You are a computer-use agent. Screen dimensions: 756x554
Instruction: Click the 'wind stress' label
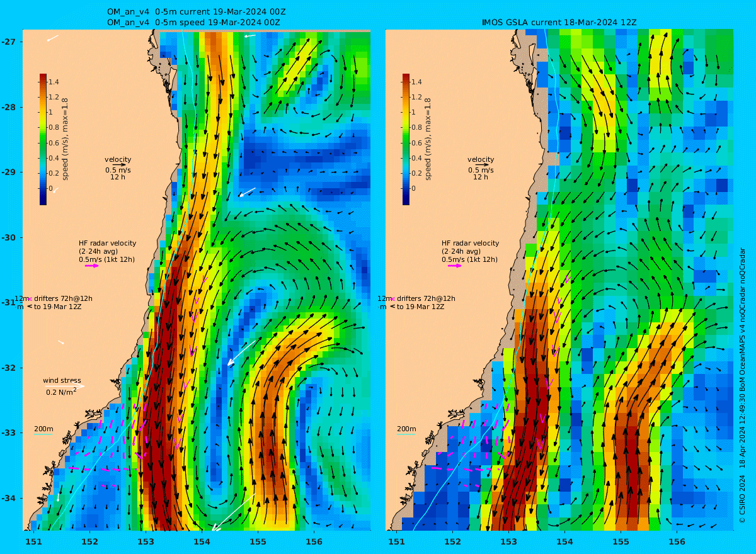point(62,380)
